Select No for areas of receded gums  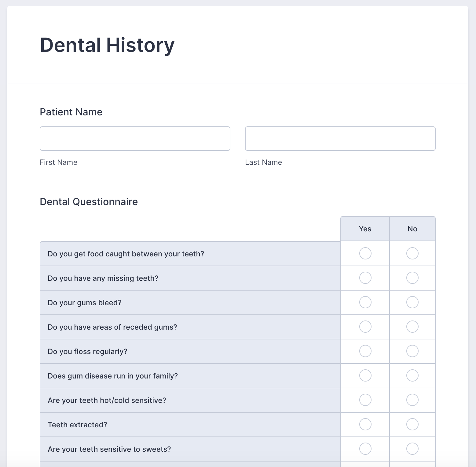click(412, 327)
